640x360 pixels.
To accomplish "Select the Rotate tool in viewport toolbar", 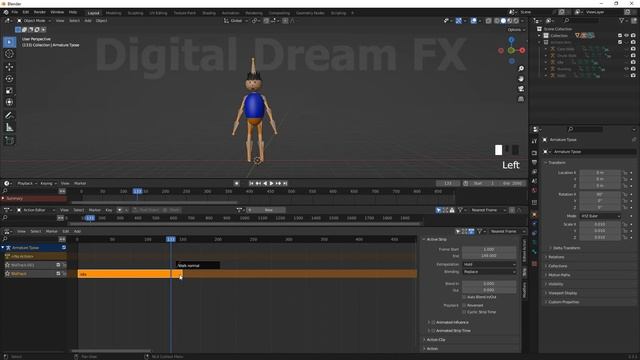I will pos(9,78).
